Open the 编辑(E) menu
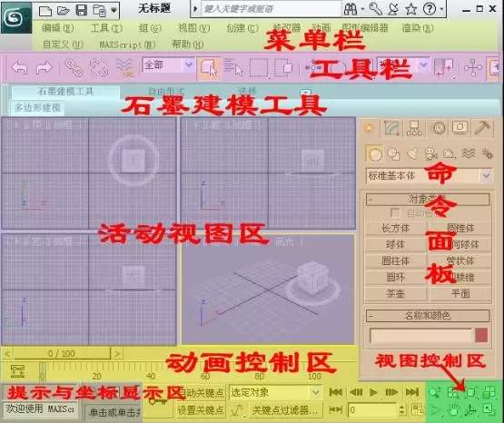This screenshot has height=423, width=504. point(58,28)
